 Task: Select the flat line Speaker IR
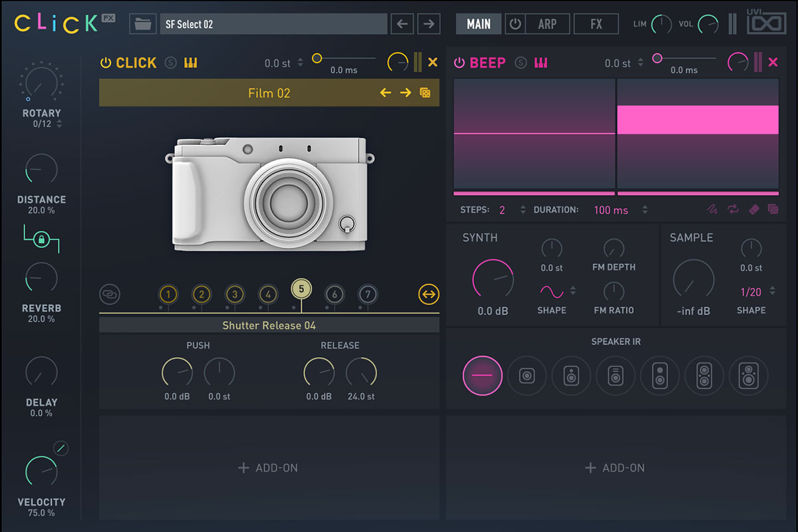click(482, 376)
